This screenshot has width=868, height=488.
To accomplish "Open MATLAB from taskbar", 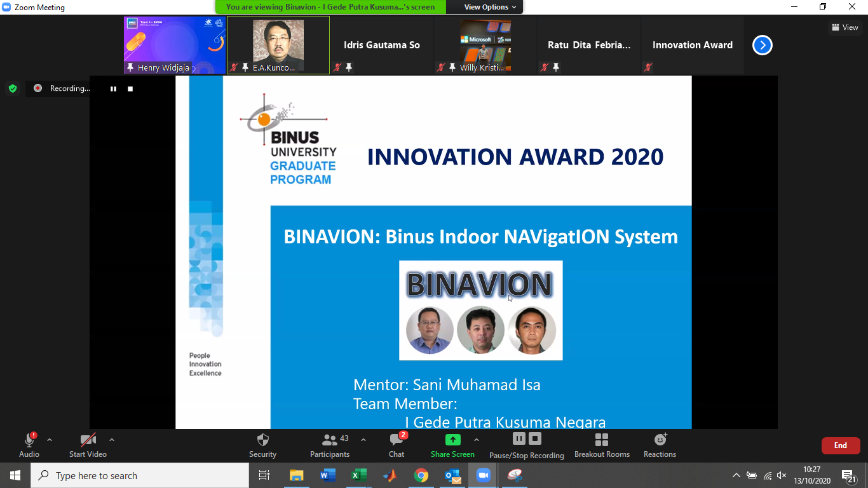I will [390, 475].
